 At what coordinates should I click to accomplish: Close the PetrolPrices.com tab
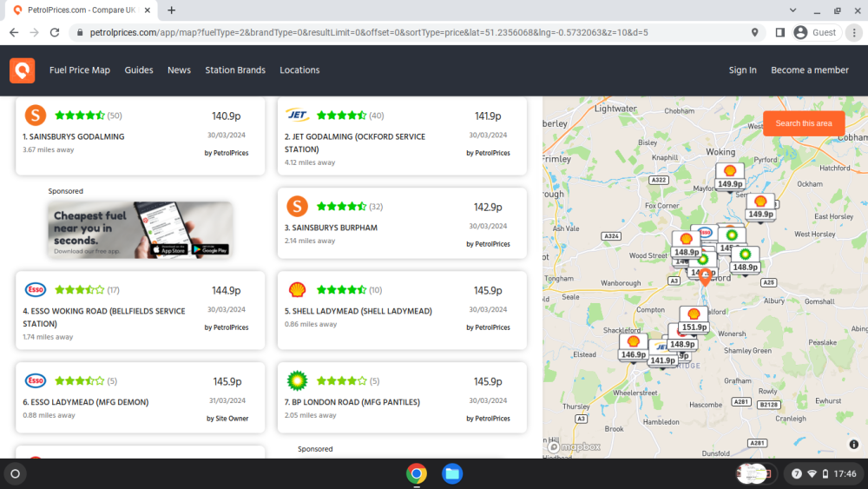coord(148,10)
